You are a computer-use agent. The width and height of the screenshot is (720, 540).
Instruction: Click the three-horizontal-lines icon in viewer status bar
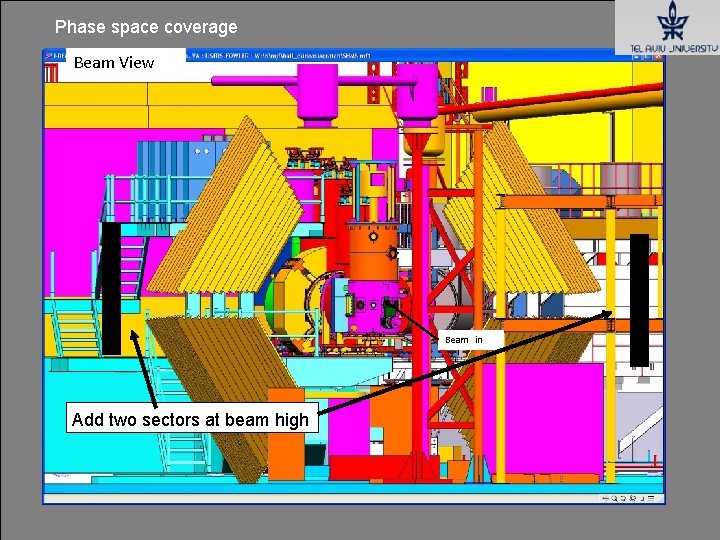point(651,498)
